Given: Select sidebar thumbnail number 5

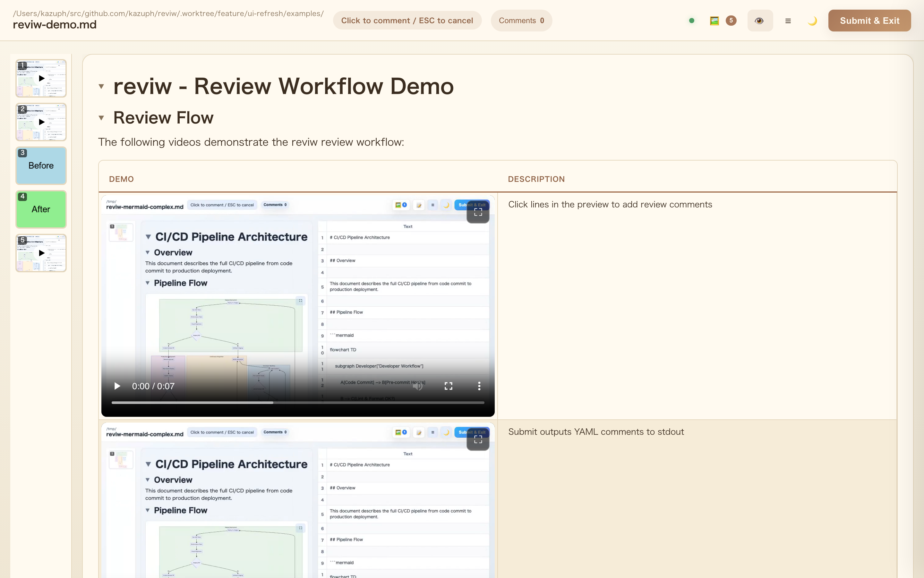Looking at the screenshot, I should coord(41,253).
